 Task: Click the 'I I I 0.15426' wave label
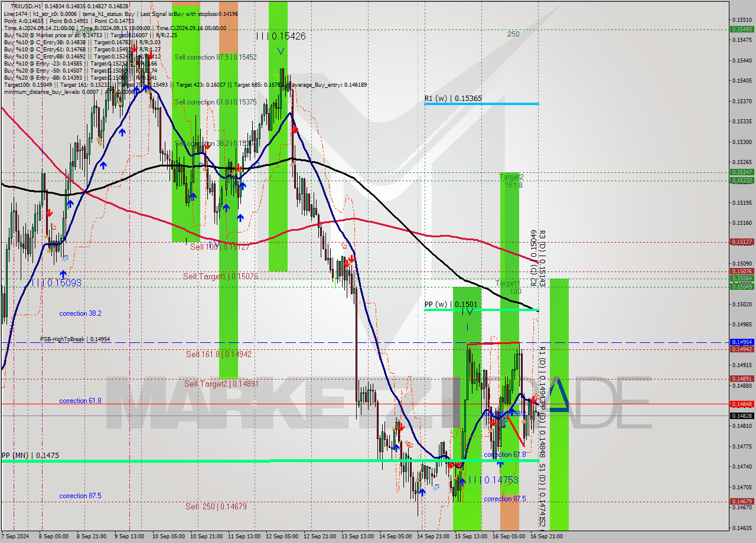click(281, 36)
